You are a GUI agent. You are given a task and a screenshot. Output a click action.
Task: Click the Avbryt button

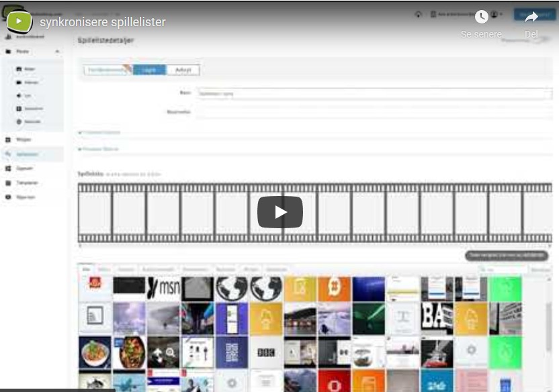(x=183, y=70)
